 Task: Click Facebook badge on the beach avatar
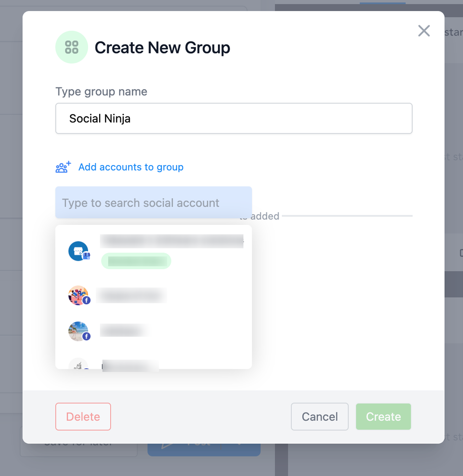click(87, 336)
